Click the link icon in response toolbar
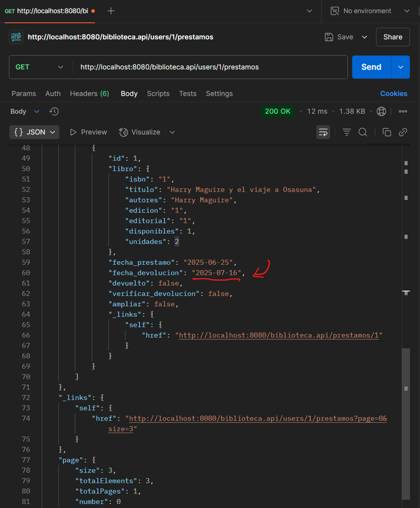This screenshot has width=420, height=508. (403, 132)
